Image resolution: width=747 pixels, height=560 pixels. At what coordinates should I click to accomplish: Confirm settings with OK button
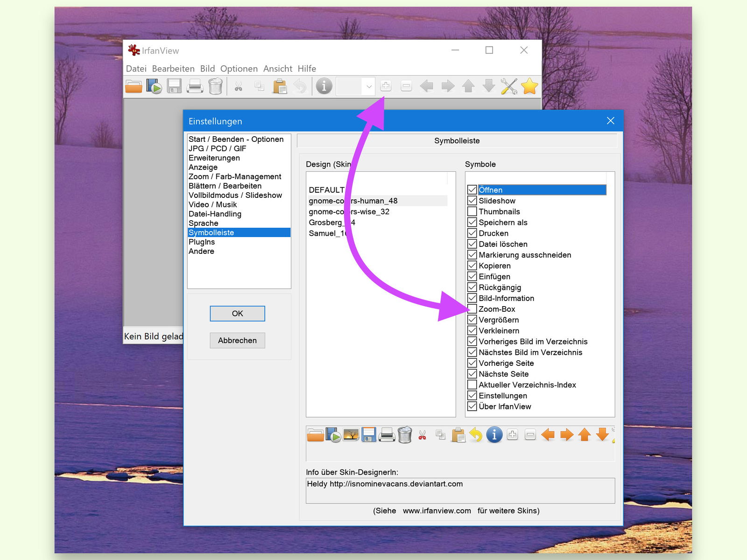[x=237, y=314]
